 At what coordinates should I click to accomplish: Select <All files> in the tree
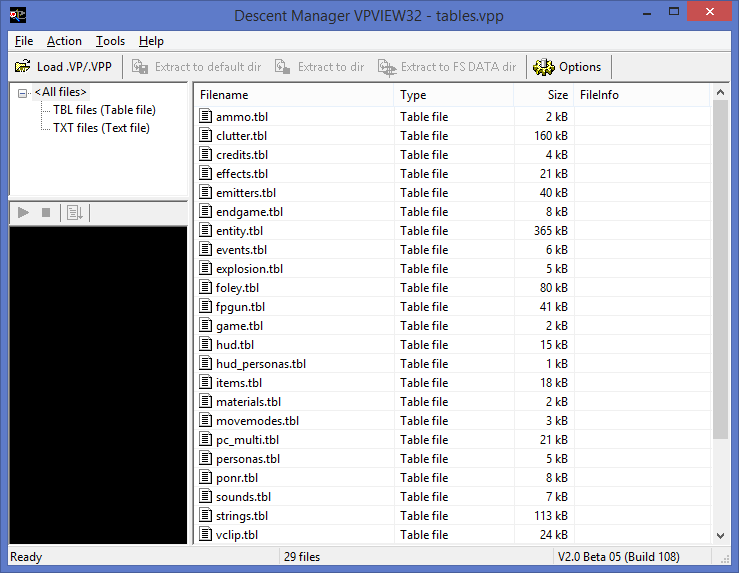click(61, 92)
